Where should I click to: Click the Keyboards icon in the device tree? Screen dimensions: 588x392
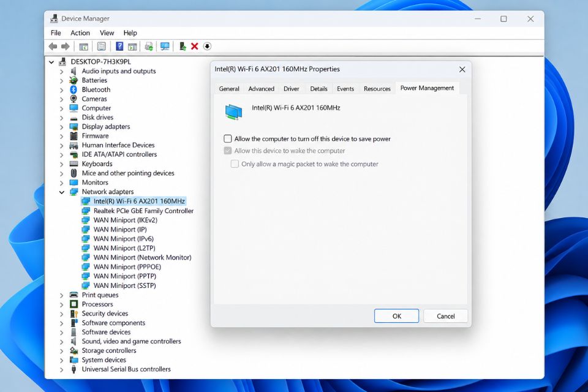click(74, 164)
